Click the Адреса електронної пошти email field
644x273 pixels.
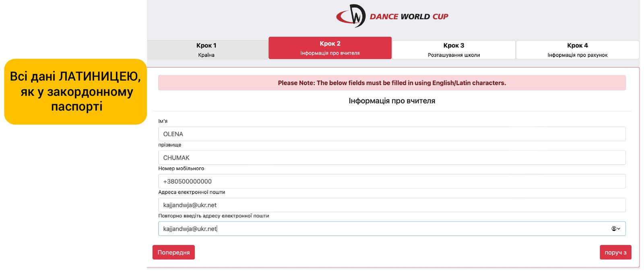click(392, 205)
